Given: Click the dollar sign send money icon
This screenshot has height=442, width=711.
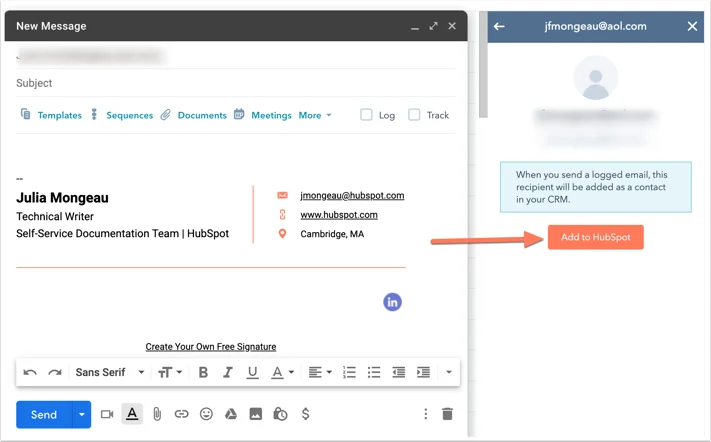Looking at the screenshot, I should click(x=305, y=414).
